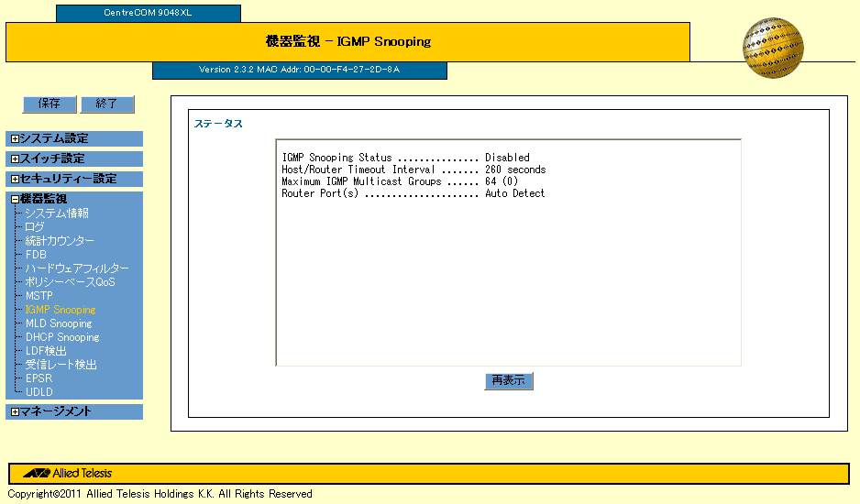Click the CentreCOM 9048XL tab label
The height and width of the screenshot is (504, 860).
pyautogui.click(x=149, y=13)
